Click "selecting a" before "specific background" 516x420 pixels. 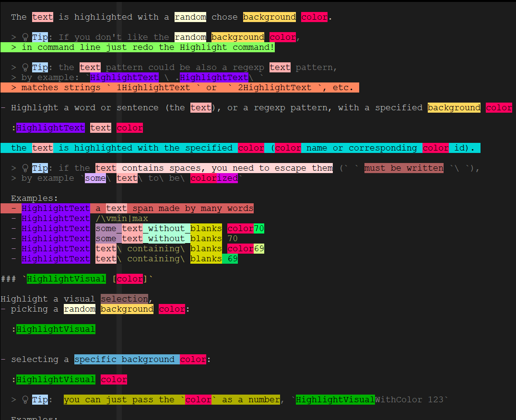[x=40, y=360]
